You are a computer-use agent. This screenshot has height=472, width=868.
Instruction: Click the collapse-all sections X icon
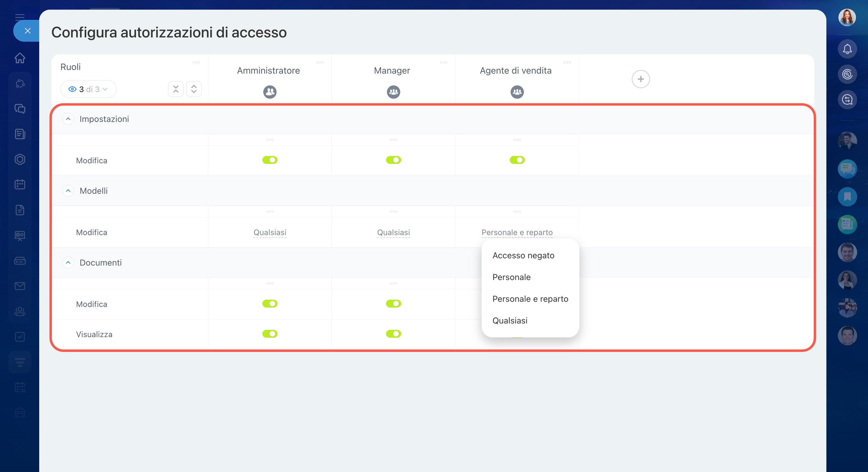(176, 89)
